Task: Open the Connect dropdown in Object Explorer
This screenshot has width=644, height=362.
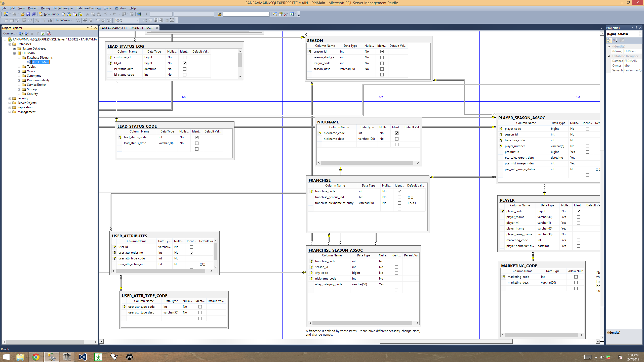Action: click(x=10, y=33)
